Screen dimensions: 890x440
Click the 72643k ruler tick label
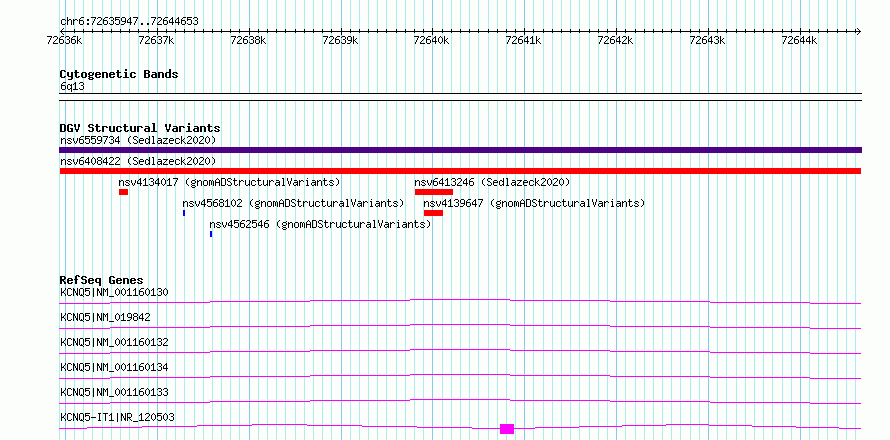pos(707,41)
